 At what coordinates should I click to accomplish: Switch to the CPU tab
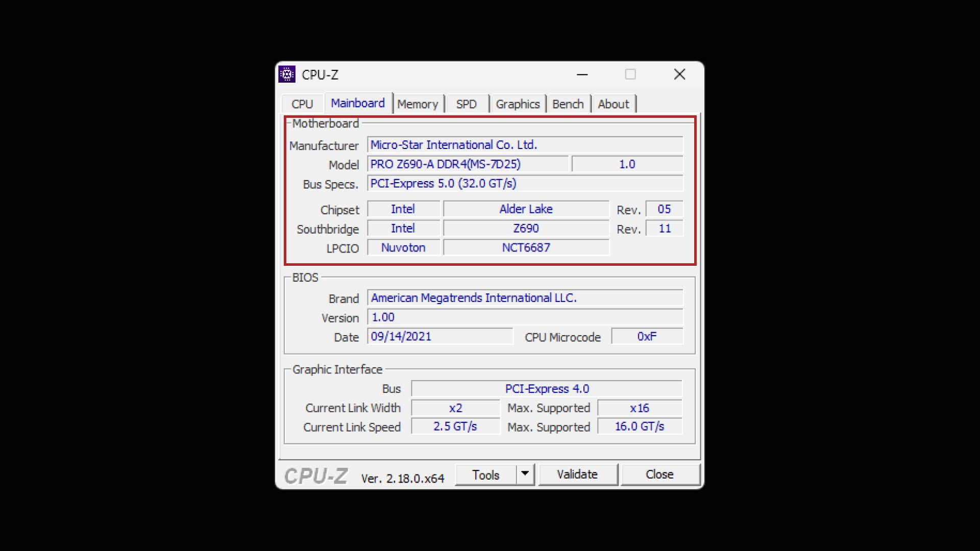click(302, 104)
